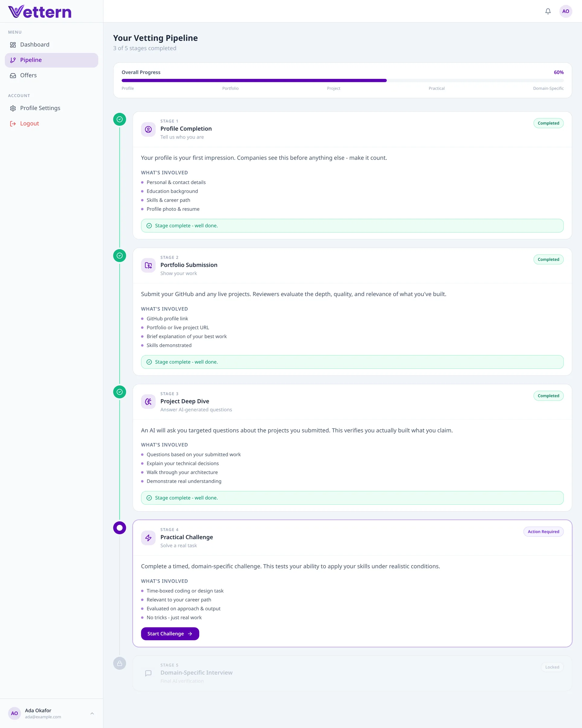Click the 'Your Vetting Pipeline' heading

155,38
